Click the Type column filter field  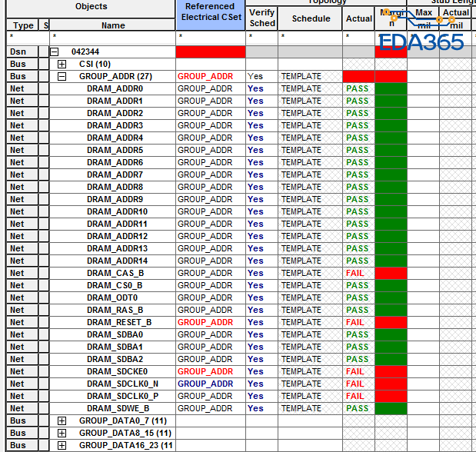click(28, 38)
